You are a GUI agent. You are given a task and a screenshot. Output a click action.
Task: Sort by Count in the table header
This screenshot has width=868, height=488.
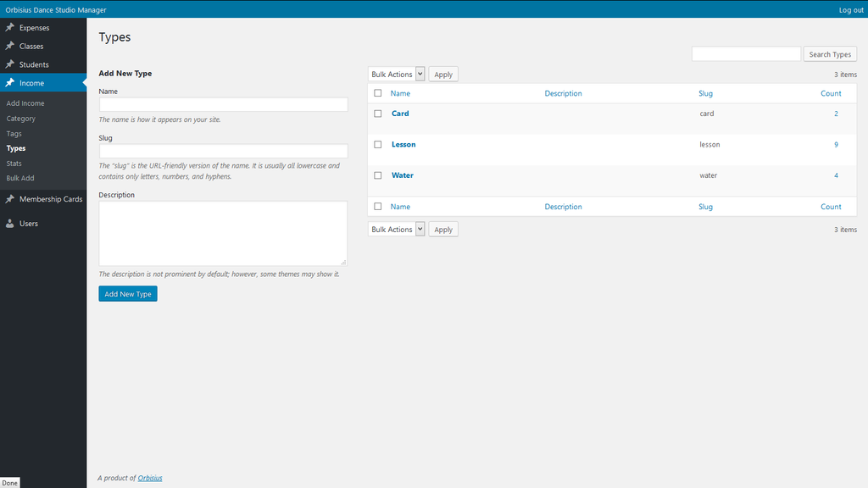tap(831, 93)
